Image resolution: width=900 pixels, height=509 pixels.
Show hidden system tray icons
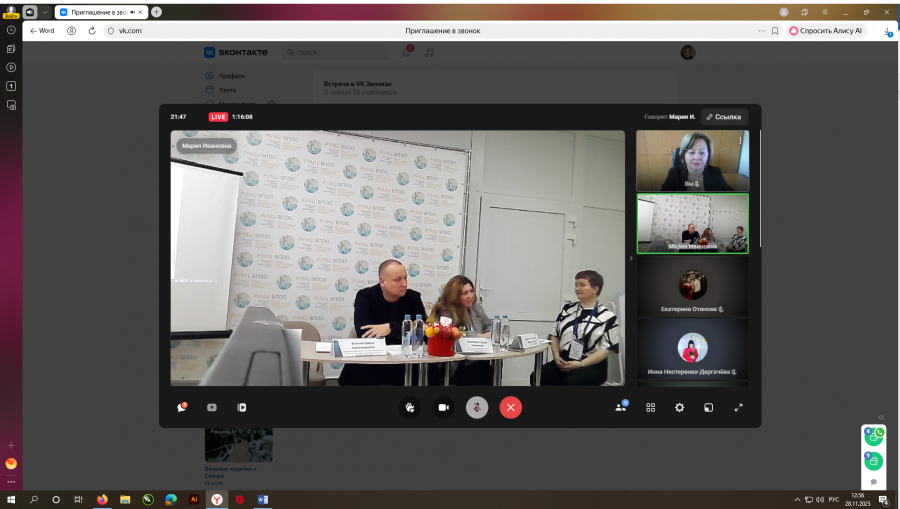(797, 499)
